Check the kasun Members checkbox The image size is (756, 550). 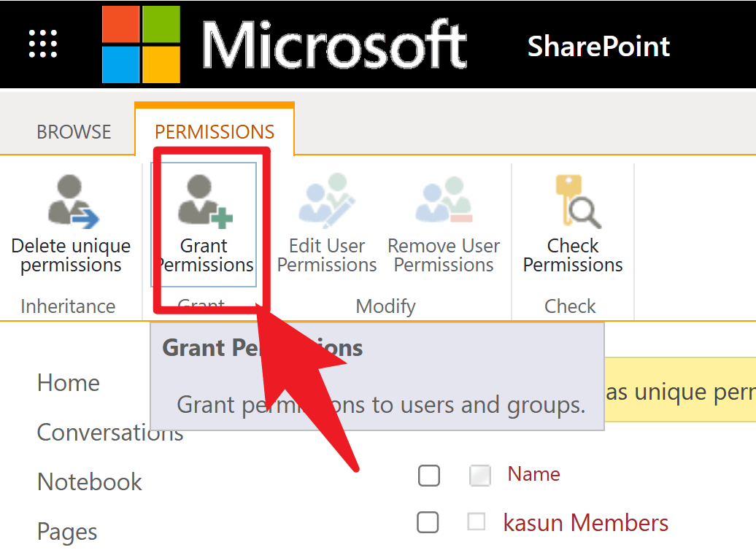click(x=429, y=522)
